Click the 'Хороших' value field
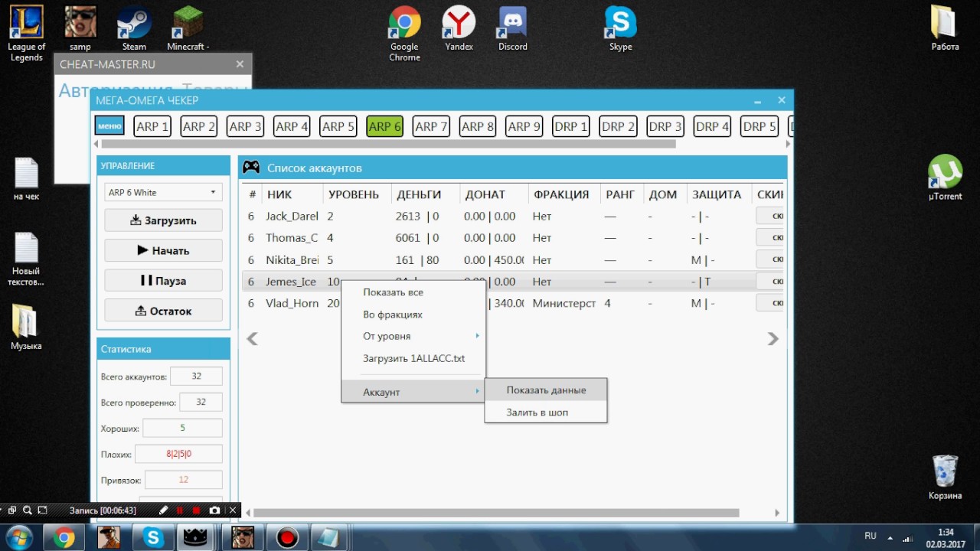The image size is (980, 551). [182, 428]
